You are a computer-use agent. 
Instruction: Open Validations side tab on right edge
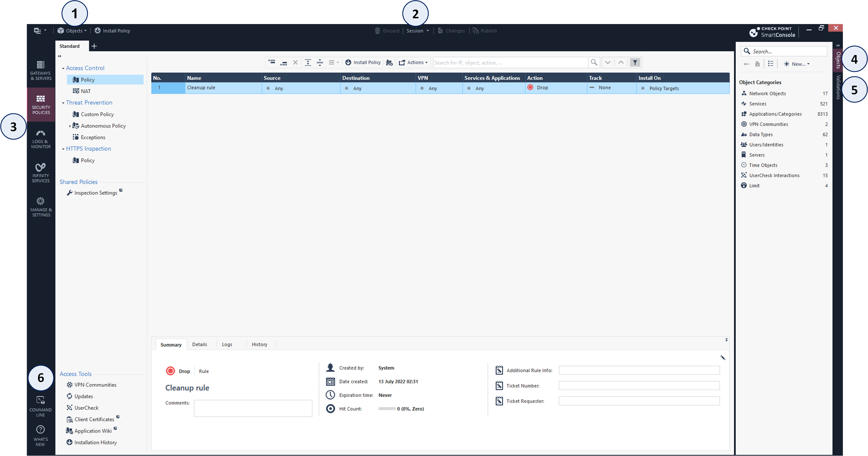tap(838, 87)
